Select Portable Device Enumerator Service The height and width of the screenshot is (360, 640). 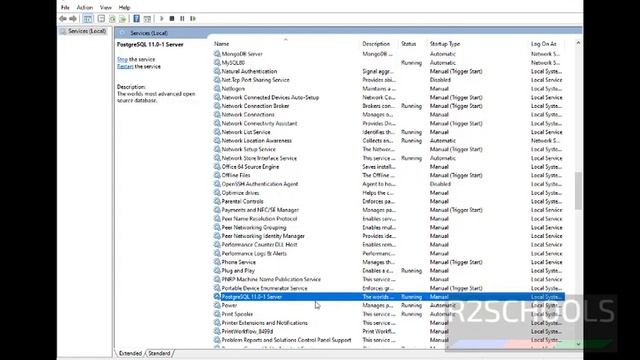pyautogui.click(x=389, y=288)
